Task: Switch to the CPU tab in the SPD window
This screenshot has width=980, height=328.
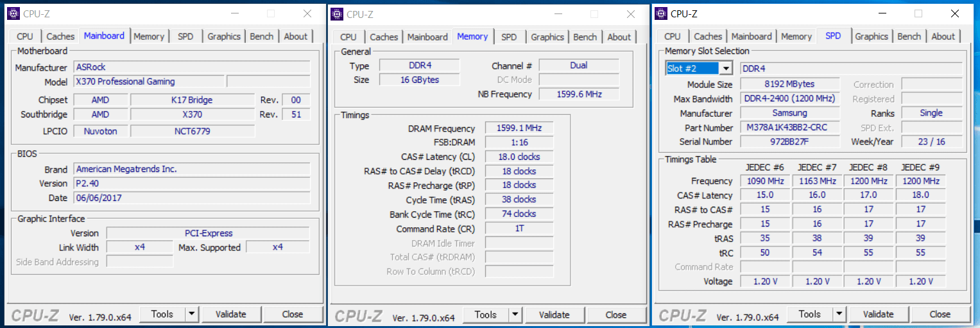Action: (x=673, y=37)
